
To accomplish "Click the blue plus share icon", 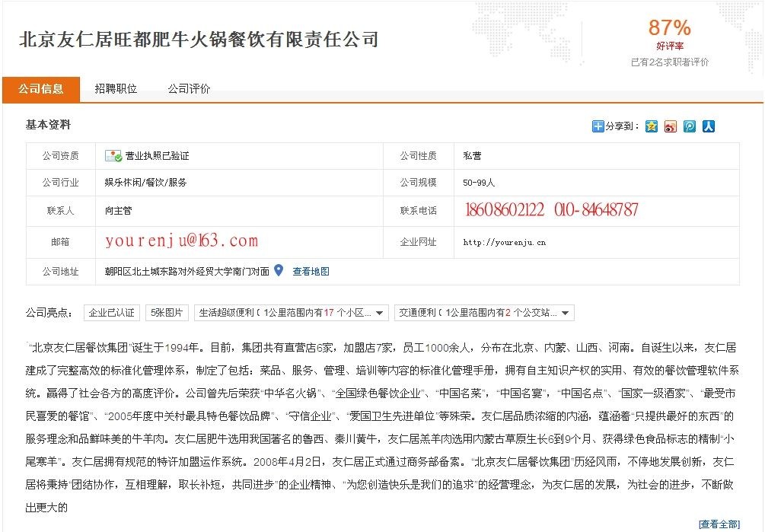I will (x=598, y=126).
